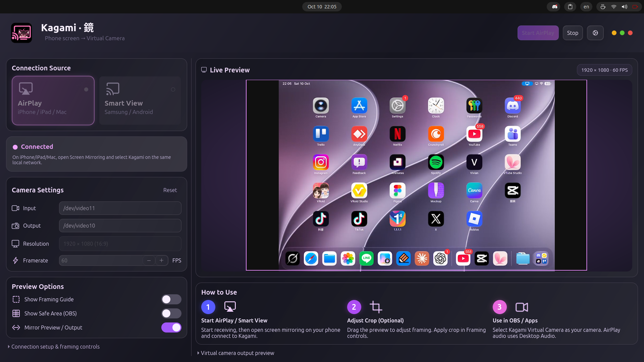This screenshot has width=644, height=362.
Task: Click the Canva app icon in preview
Action: click(474, 191)
